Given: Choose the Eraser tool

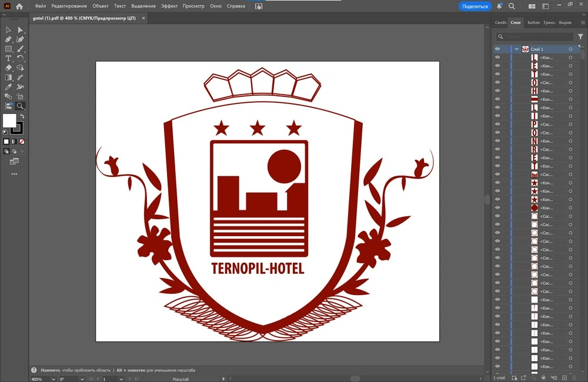Looking at the screenshot, I should tap(8, 68).
